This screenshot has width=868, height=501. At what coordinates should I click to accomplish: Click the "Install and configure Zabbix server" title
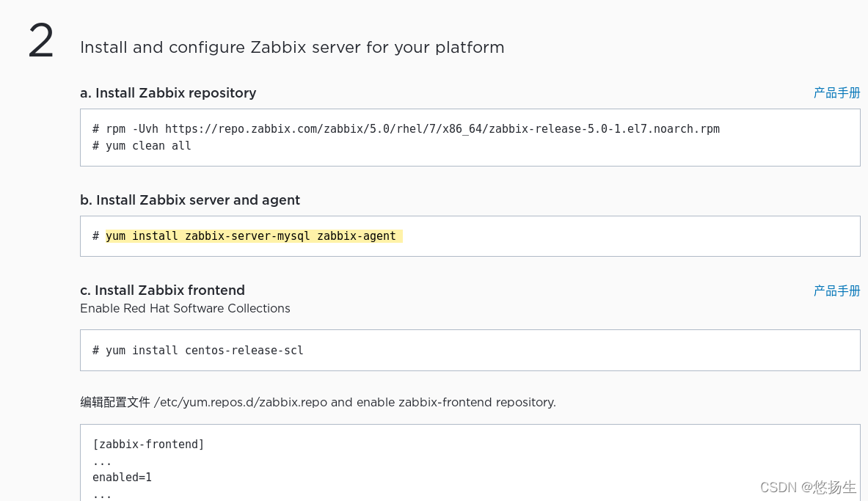click(x=292, y=48)
